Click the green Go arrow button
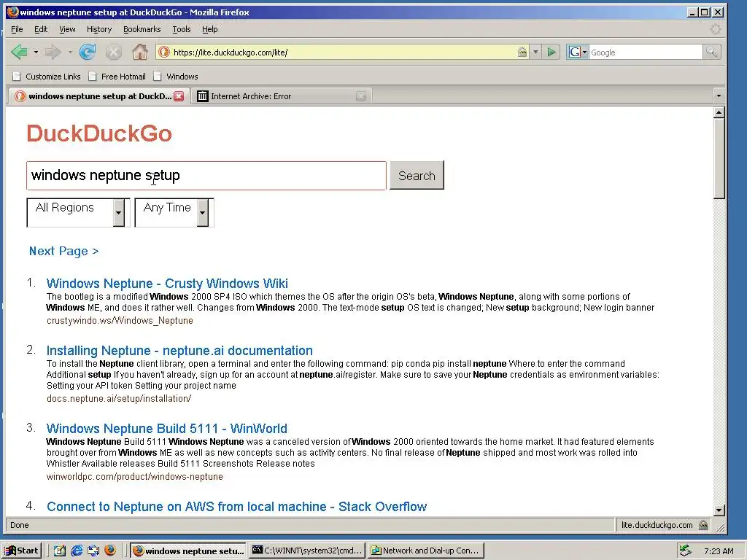The image size is (747, 560). click(x=551, y=52)
